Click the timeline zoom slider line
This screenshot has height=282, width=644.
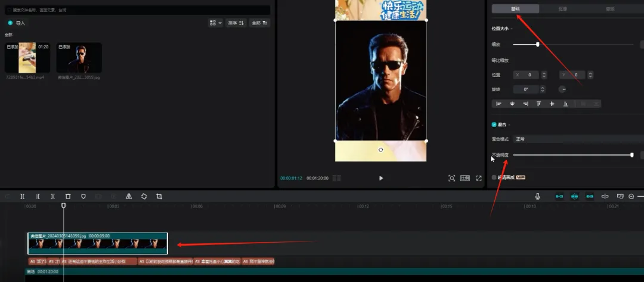point(640,197)
